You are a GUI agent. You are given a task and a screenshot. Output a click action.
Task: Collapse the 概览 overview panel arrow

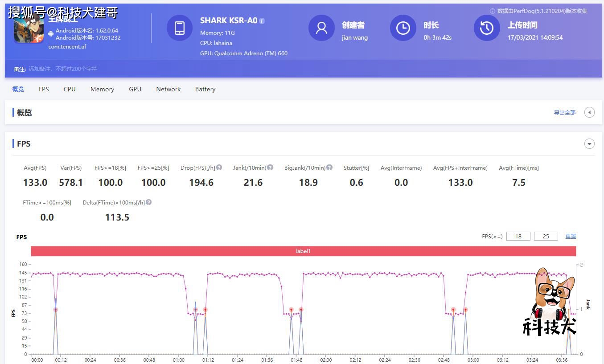point(589,112)
